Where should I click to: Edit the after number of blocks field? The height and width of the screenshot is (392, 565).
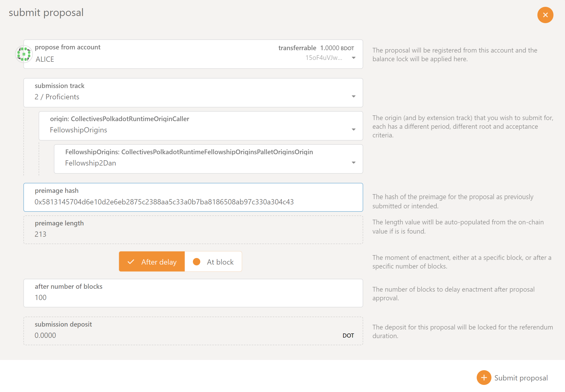(193, 297)
